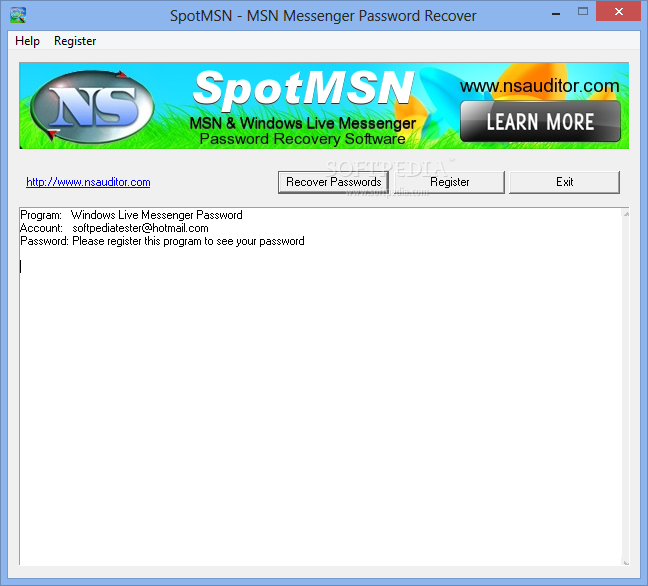648x586 pixels.
Task: Open the http://www.nsauditor.com link
Action: [88, 182]
